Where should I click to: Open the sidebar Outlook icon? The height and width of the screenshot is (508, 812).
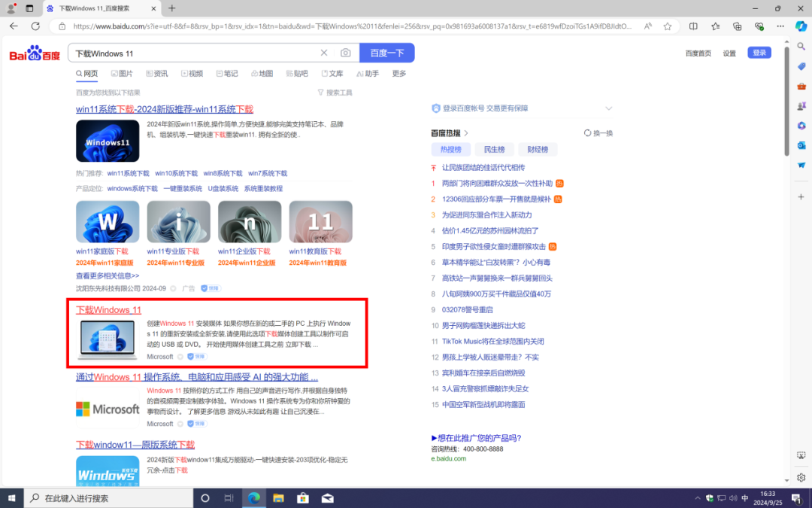click(801, 145)
